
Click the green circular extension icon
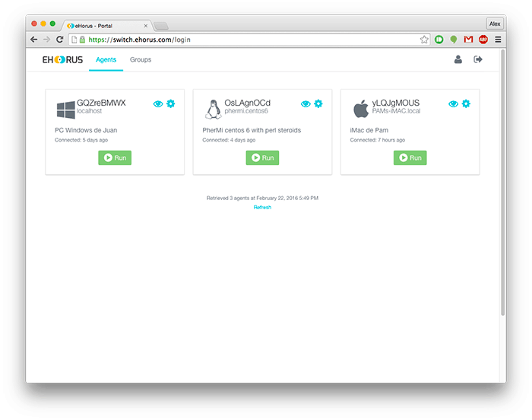tap(439, 40)
